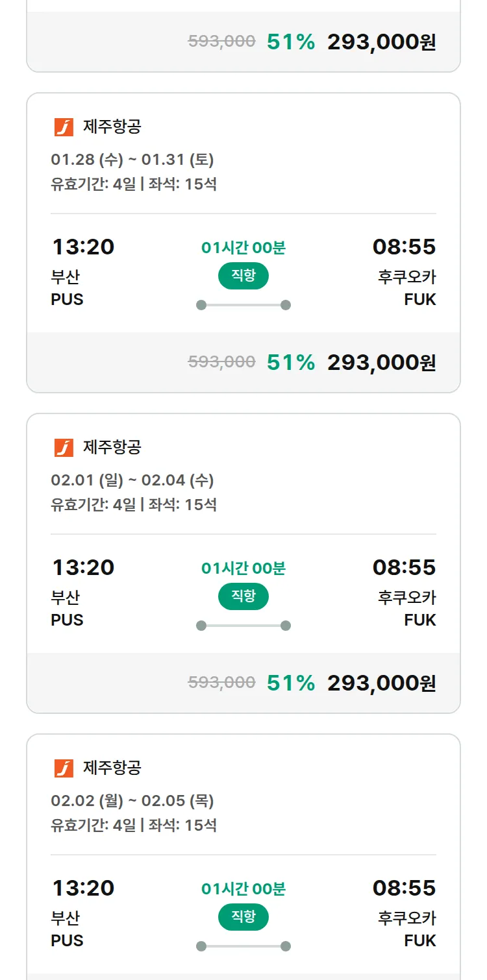This screenshot has height=980, width=487.
Task: Select 293,000원 price on 01.28 flight card
Action: coord(381,363)
